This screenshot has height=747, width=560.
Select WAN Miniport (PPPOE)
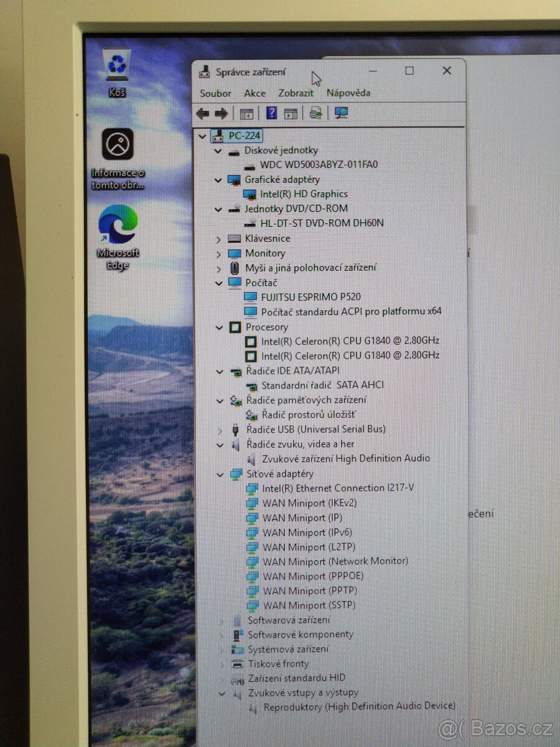[313, 576]
